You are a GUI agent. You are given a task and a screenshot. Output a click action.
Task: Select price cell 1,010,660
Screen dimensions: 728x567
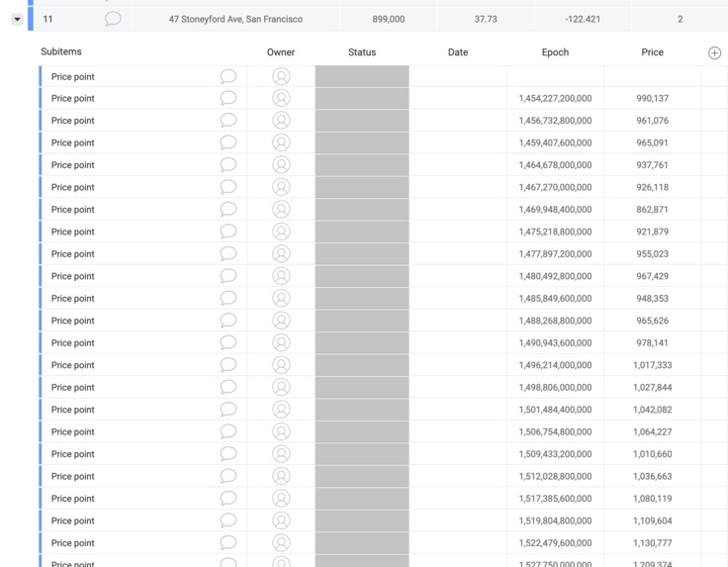(652, 454)
